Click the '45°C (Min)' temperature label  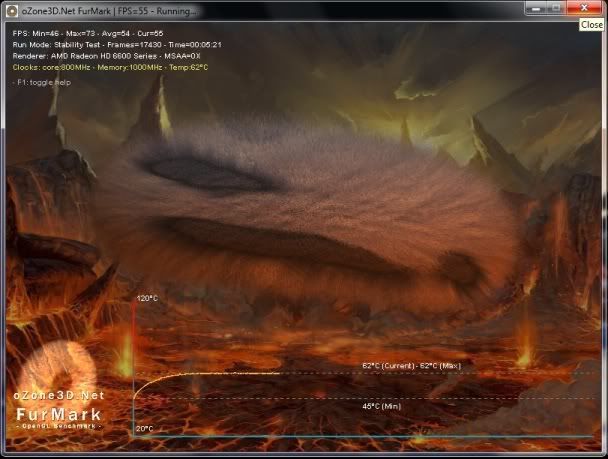[382, 406]
